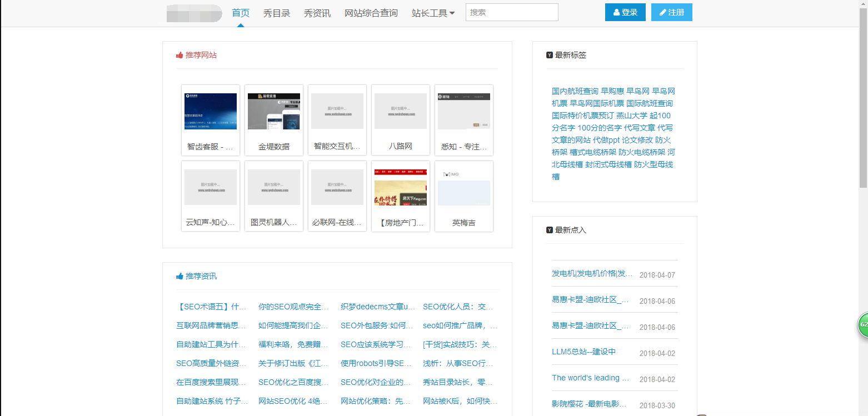Open article SEO优化之百度搜...
Image resolution: width=868 pixels, height=416 pixels.
pyautogui.click(x=293, y=382)
